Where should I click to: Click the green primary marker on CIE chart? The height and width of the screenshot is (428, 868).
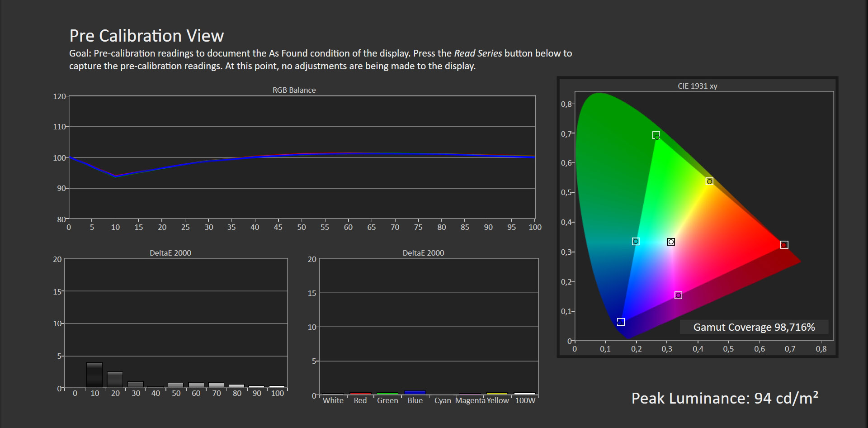pyautogui.click(x=656, y=135)
